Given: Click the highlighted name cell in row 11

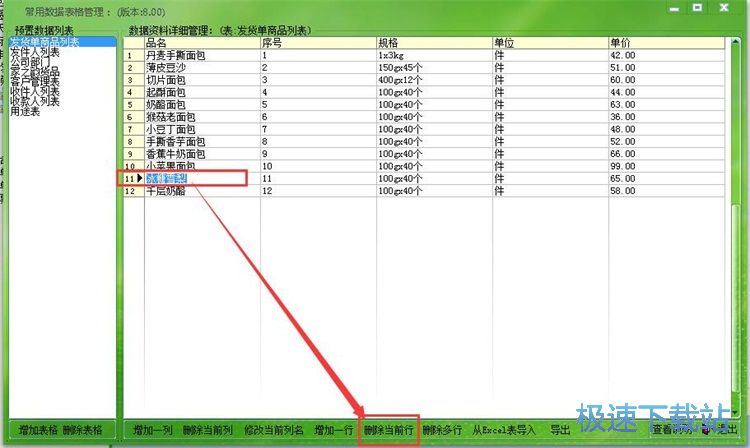Looking at the screenshot, I should point(202,178).
